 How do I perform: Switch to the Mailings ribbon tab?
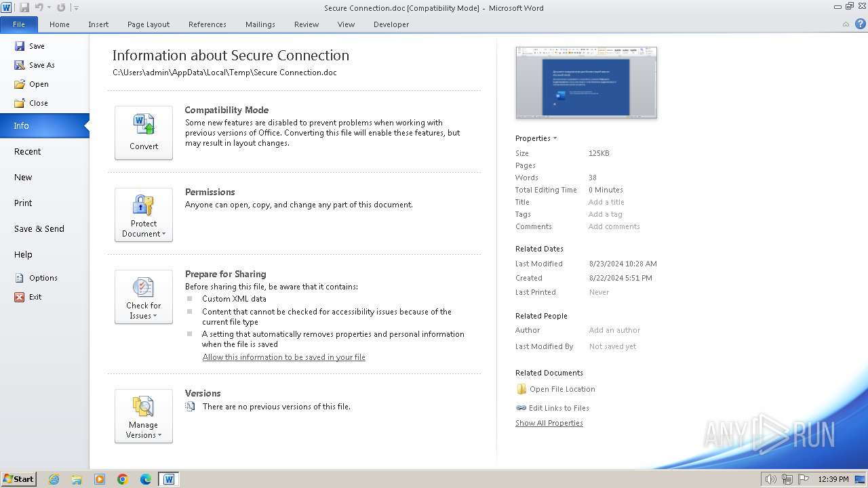click(260, 24)
